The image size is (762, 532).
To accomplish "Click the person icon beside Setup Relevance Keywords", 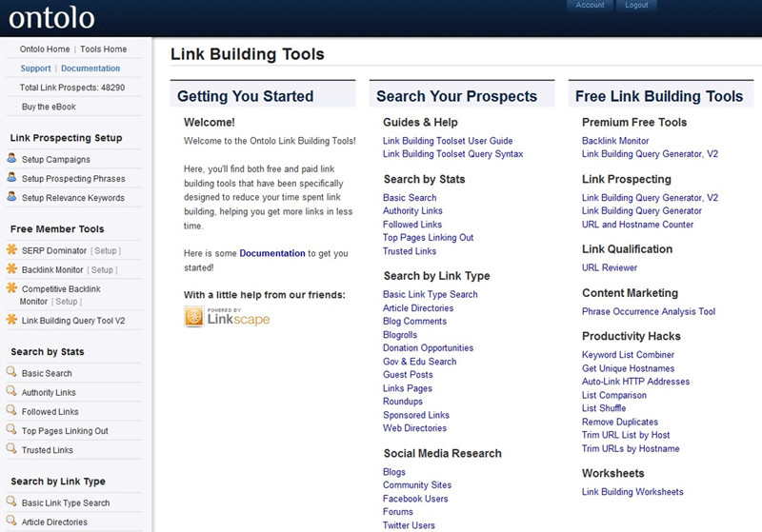I will tap(11, 198).
